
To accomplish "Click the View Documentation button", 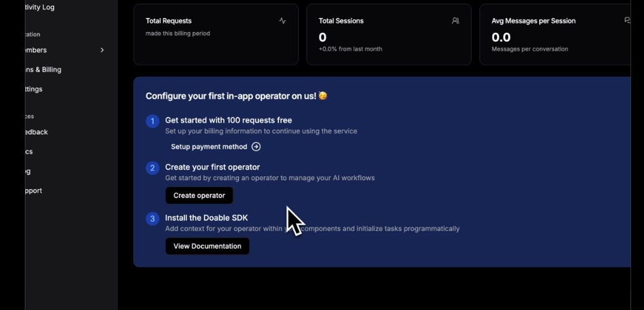I will (x=207, y=246).
